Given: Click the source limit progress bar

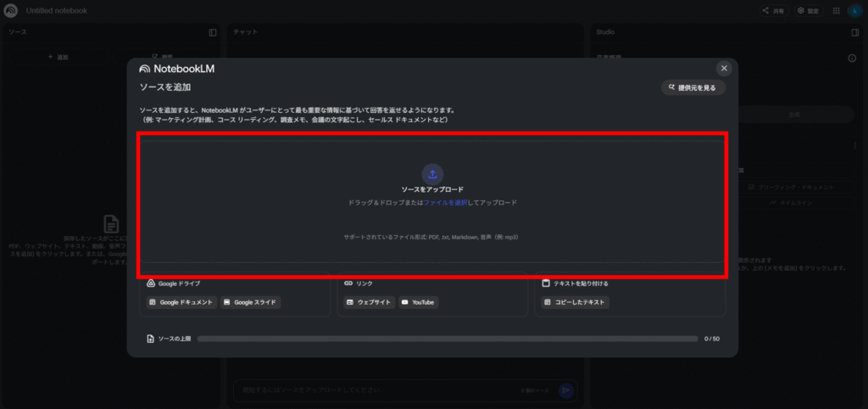Looking at the screenshot, I should (448, 339).
